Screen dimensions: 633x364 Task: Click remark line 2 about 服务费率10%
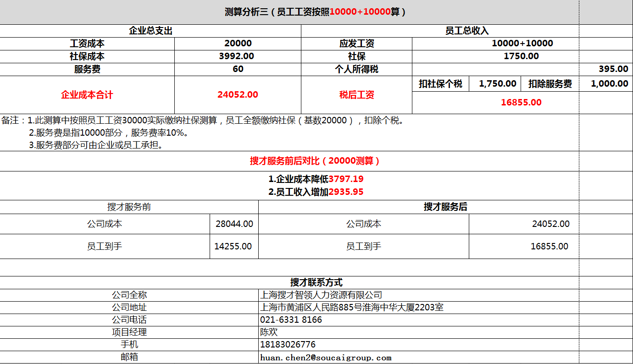(109, 133)
